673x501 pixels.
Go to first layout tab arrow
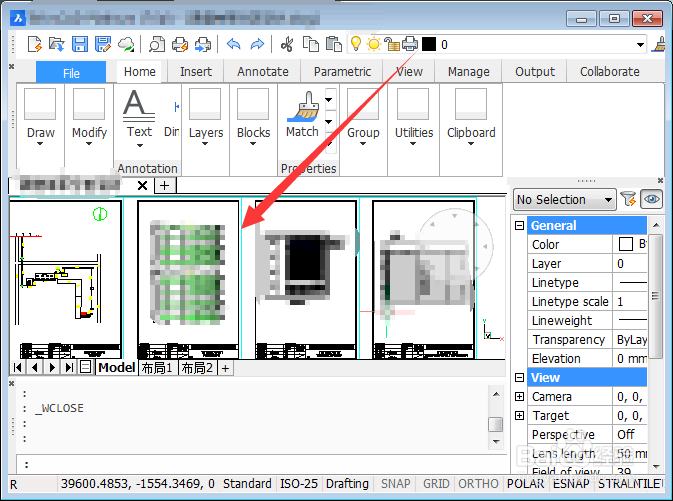tap(18, 367)
